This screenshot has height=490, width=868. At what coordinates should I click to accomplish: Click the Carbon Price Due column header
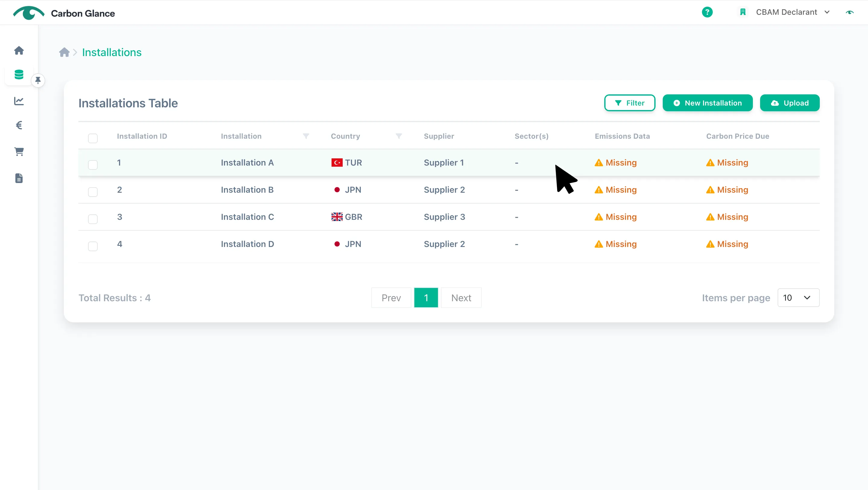[737, 136]
